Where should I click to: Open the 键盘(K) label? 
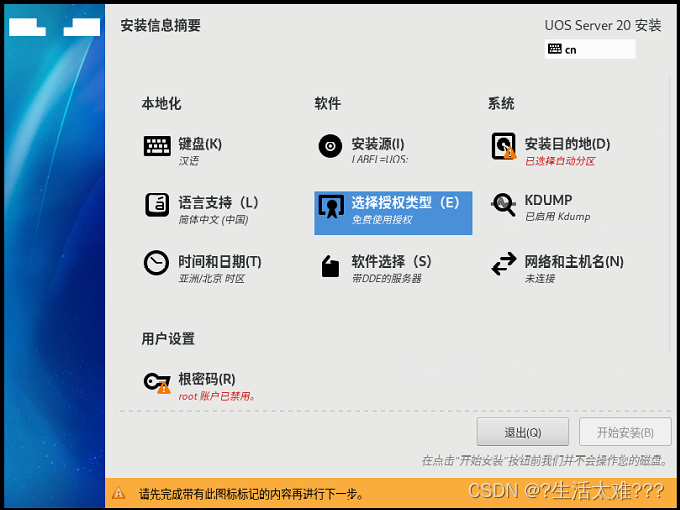200,144
